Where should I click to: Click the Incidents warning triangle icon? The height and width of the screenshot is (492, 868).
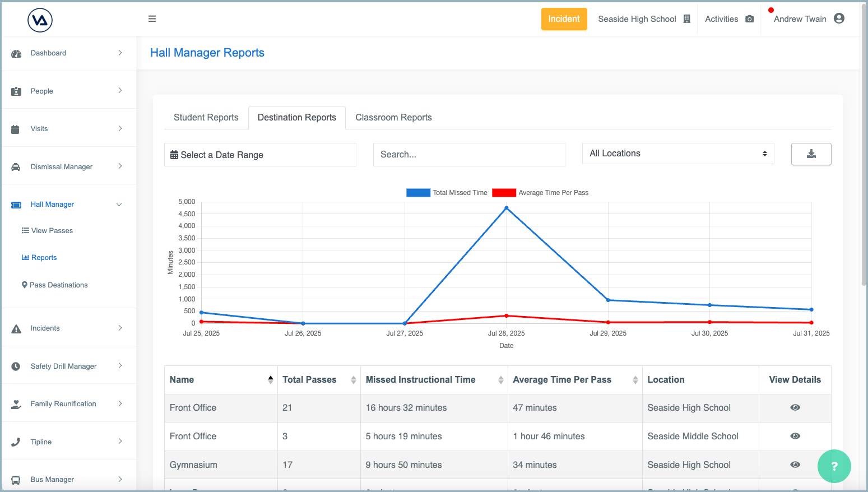point(16,329)
